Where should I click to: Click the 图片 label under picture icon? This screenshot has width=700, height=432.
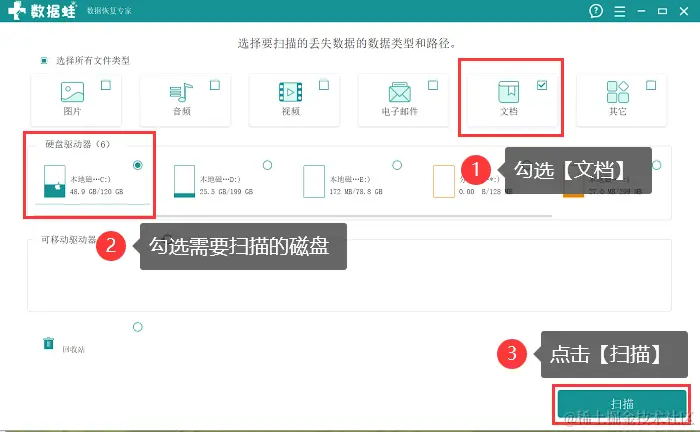[x=72, y=111]
